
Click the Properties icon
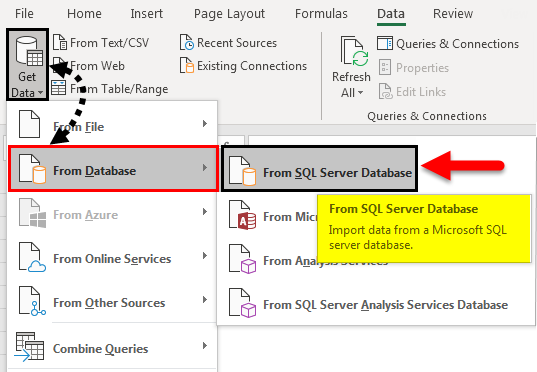pyautogui.click(x=385, y=67)
